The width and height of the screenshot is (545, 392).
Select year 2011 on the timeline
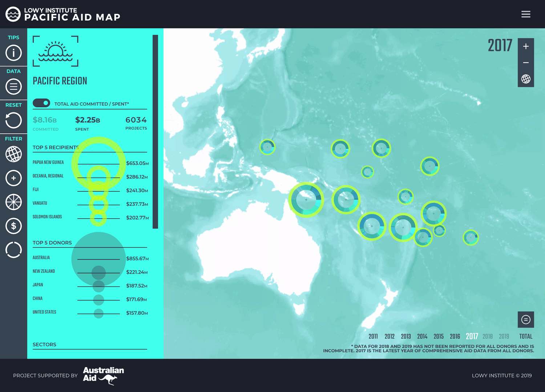point(373,336)
